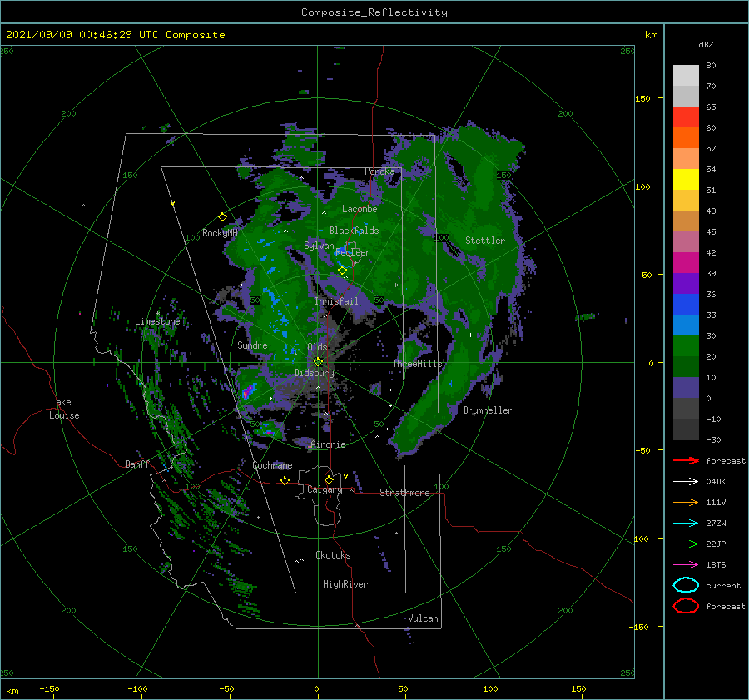Click the ThreeHills label
Image resolution: width=749 pixels, height=700 pixels.
417,364
